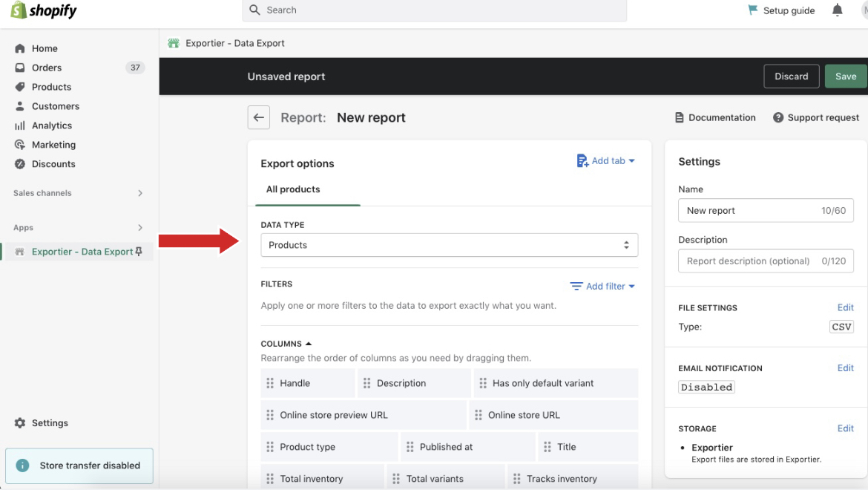Screen dimensions: 868x490
Task: Click the Products tag icon
Action: click(x=20, y=87)
